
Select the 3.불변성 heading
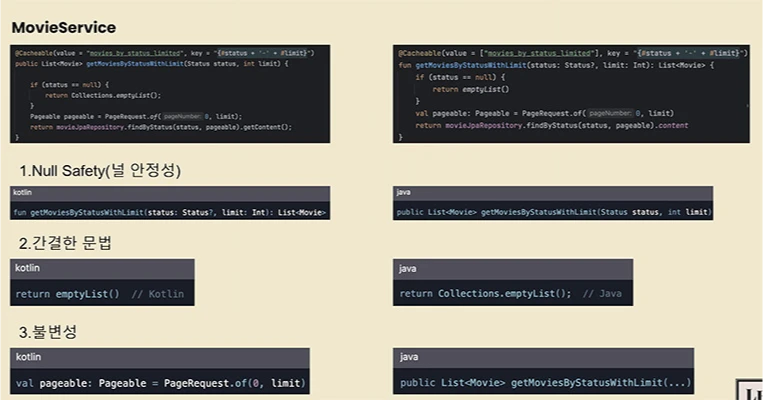point(49,332)
